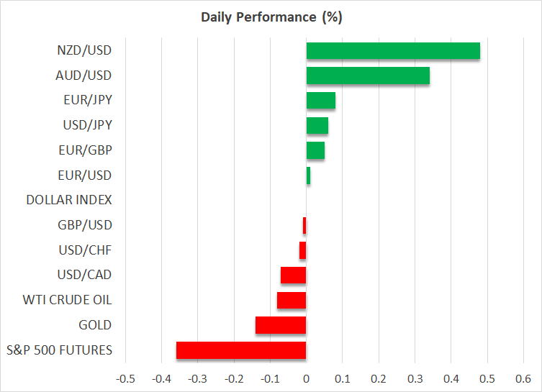This screenshot has width=542, height=392.
Task: Select the red S&P 500 Futures bar
Action: point(241,350)
